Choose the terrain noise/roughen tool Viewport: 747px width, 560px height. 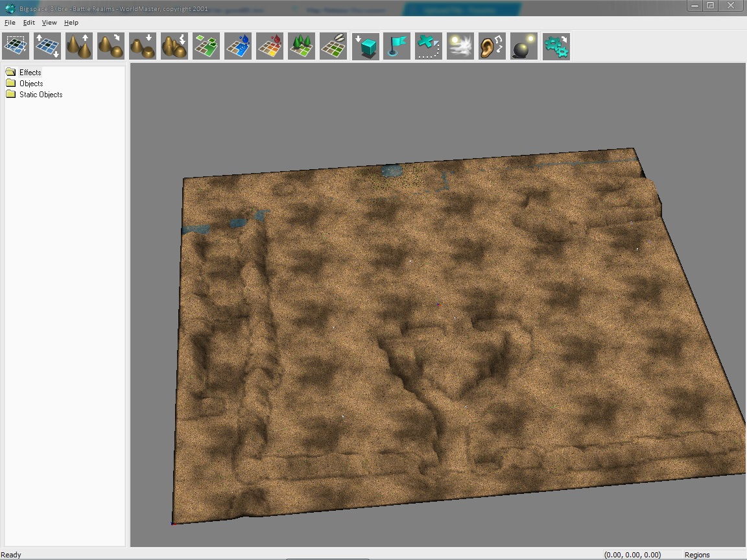pos(174,46)
